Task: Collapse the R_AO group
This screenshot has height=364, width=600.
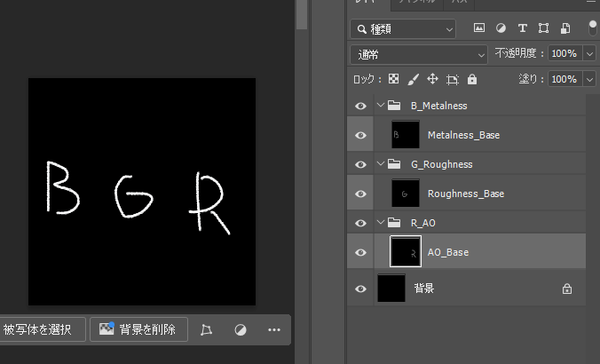Action: coord(381,222)
